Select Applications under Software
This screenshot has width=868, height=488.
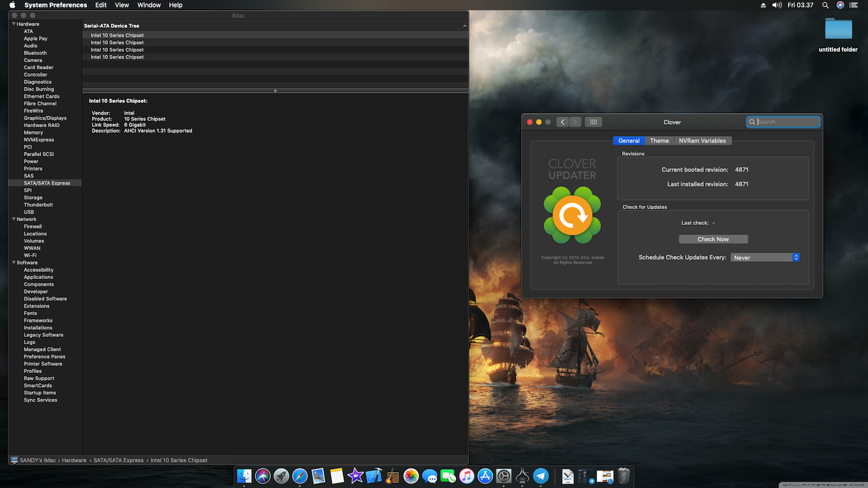tap(39, 277)
